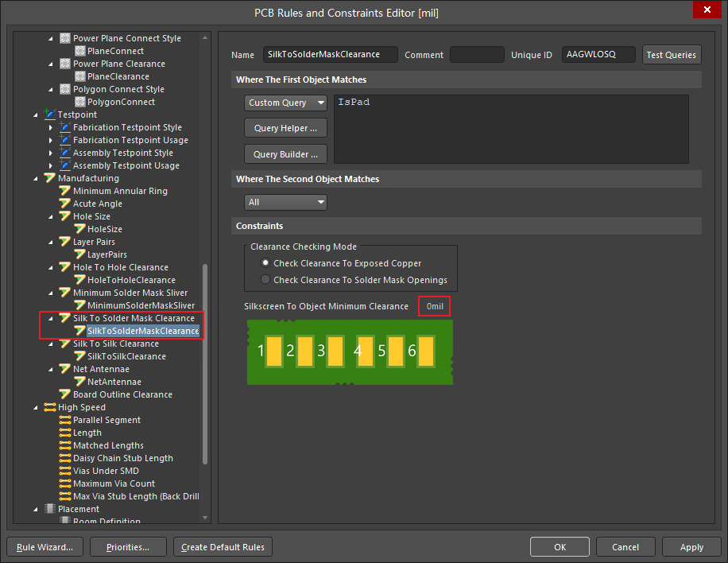Open the Rule Wizard
This screenshot has width=728, height=563.
[44, 546]
